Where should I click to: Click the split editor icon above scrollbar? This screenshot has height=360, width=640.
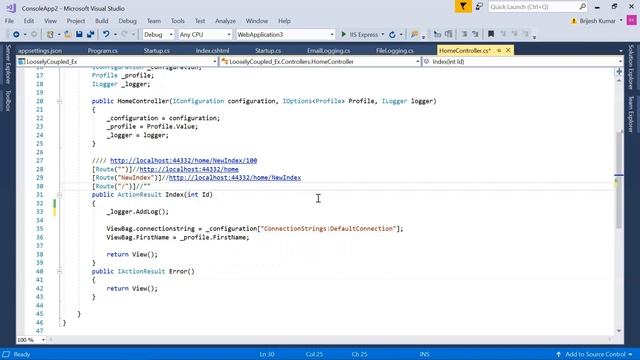(619, 71)
